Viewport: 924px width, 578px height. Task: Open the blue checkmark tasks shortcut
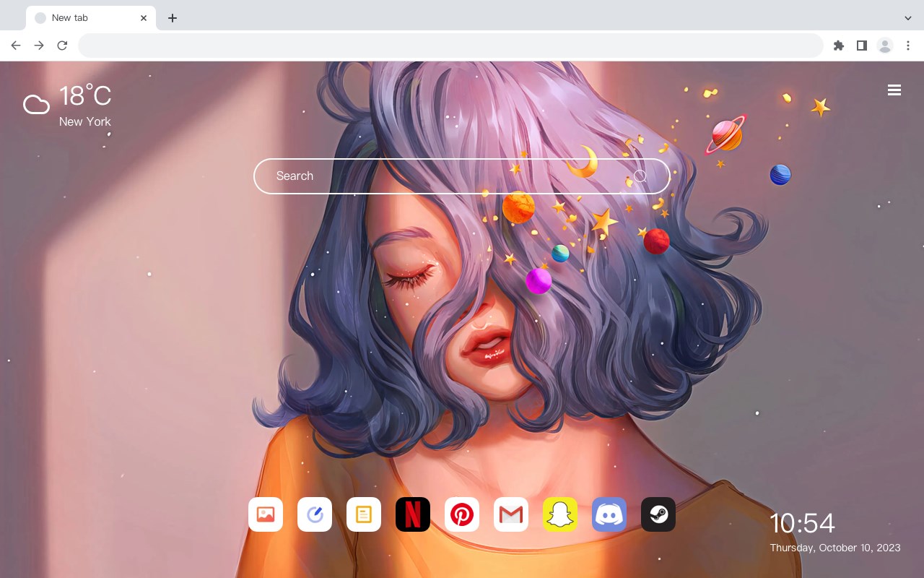click(x=315, y=514)
